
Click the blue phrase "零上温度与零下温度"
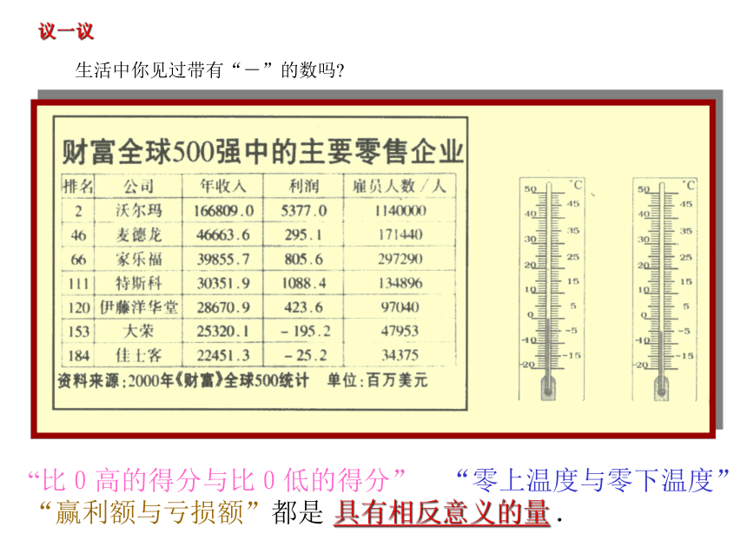pos(592,480)
